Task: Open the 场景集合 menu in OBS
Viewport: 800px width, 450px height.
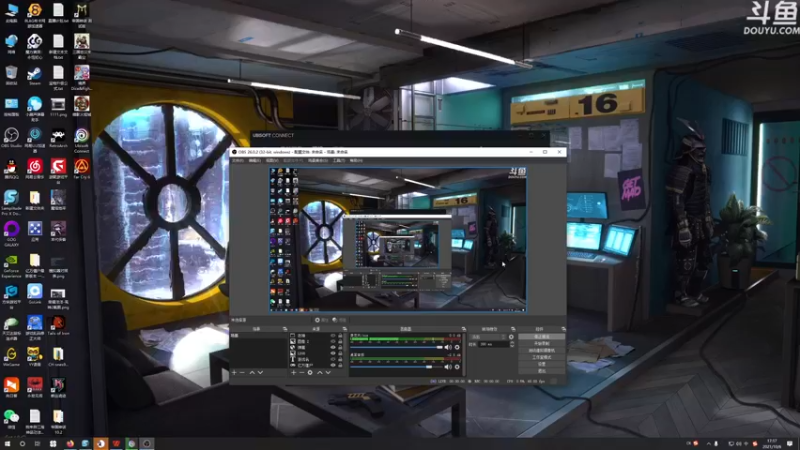Action: coord(317,160)
